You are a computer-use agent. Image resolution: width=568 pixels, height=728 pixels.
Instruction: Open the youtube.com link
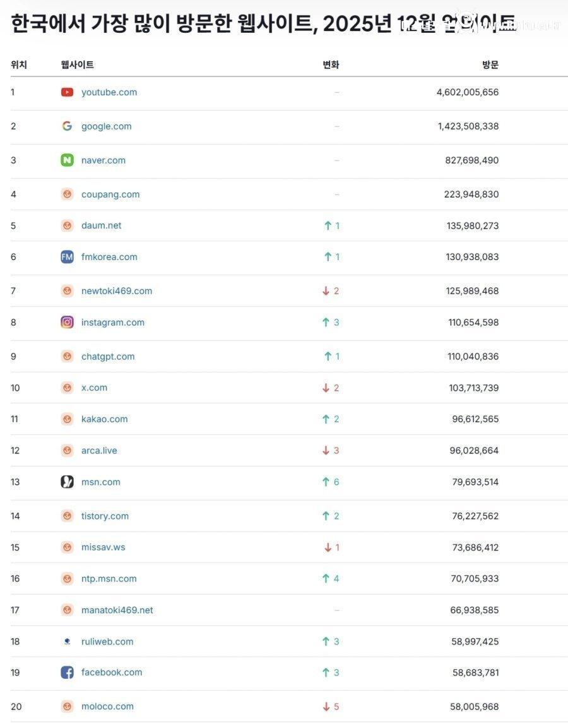tap(109, 92)
